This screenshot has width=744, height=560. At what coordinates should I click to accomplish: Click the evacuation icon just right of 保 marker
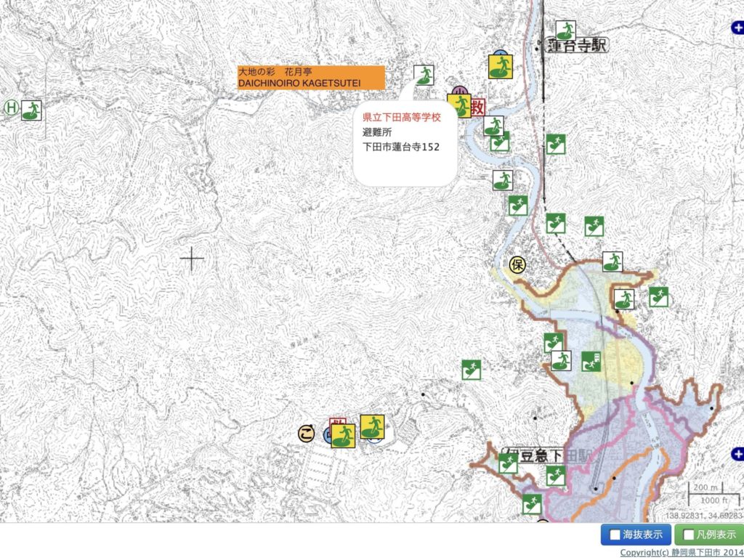click(612, 261)
